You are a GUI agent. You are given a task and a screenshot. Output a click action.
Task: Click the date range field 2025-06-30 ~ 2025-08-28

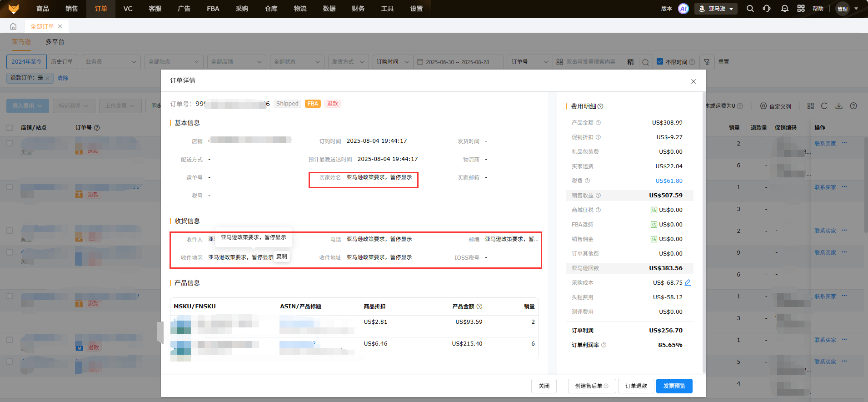(x=459, y=62)
